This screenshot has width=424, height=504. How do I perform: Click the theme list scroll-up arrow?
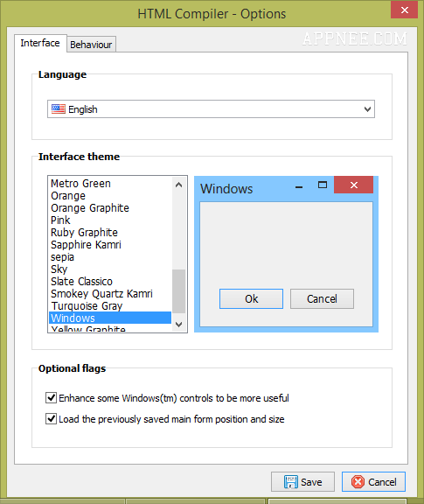click(179, 185)
